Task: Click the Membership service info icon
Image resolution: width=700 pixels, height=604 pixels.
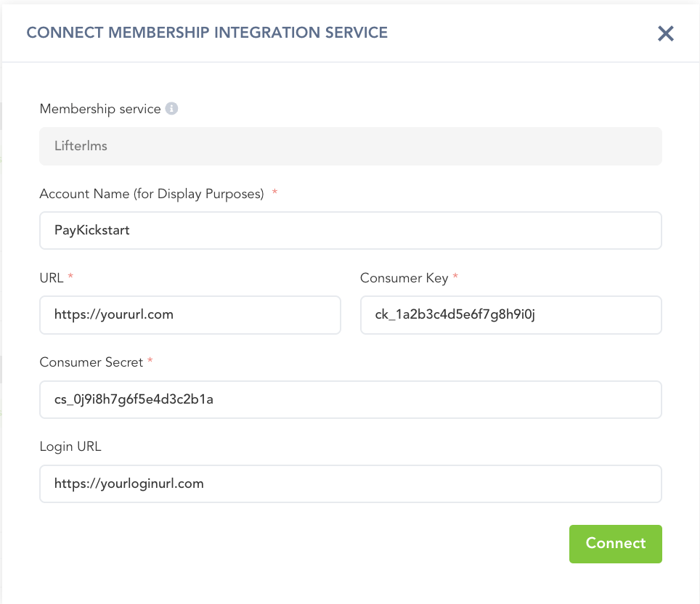Action: click(x=171, y=109)
